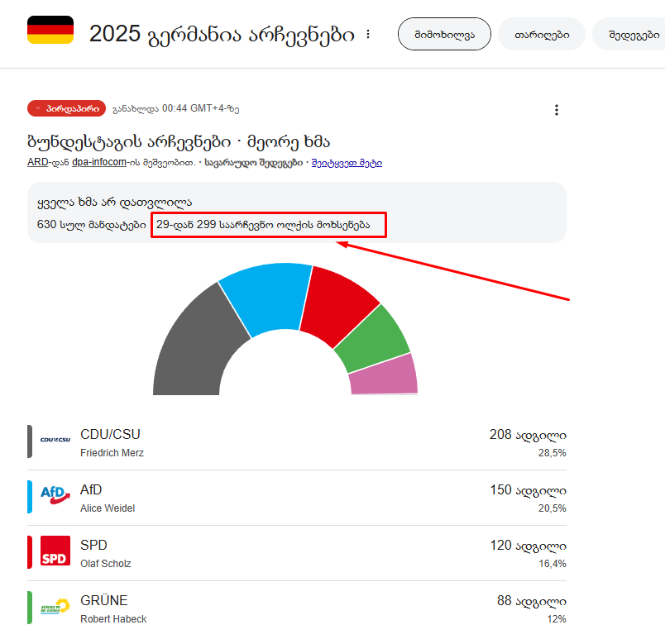This screenshot has height=644, width=665.
Task: Click candidate name Friedrich Merz
Action: (112, 453)
